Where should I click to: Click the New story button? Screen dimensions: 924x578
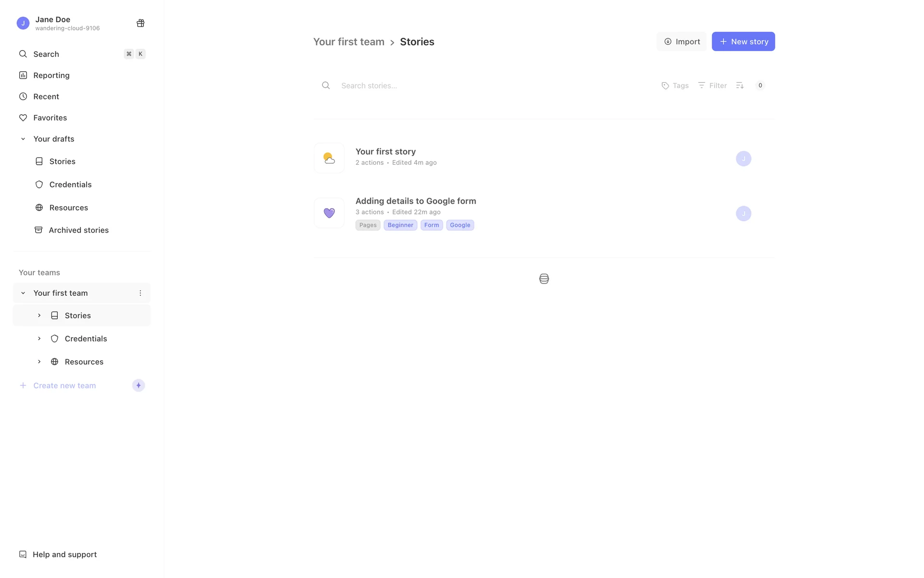point(743,41)
